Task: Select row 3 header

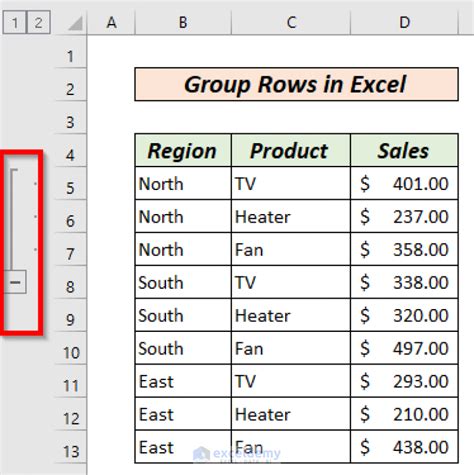Action: click(70, 118)
